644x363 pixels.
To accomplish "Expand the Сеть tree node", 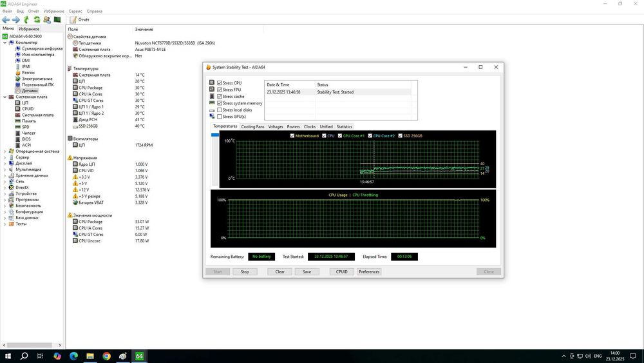I will [x=5, y=181].
